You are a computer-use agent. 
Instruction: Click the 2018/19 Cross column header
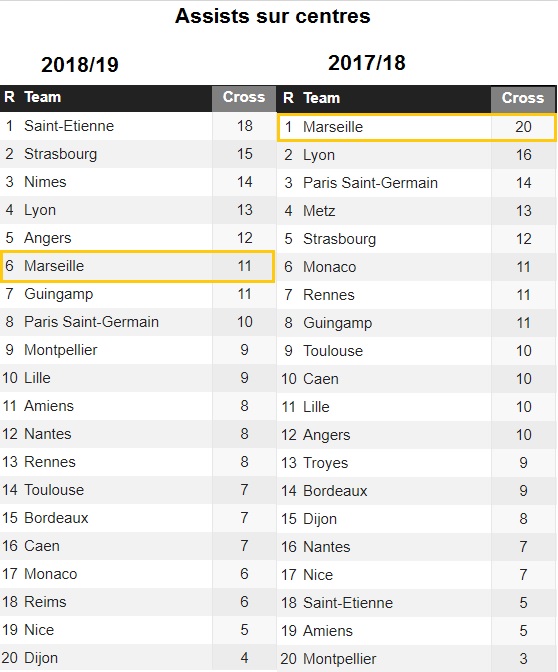(244, 97)
